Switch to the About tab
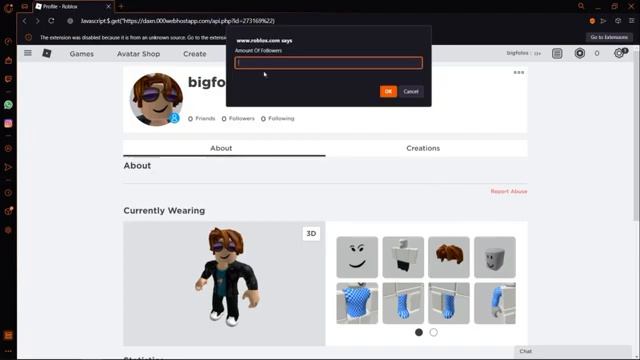640x360 pixels. coord(224,148)
